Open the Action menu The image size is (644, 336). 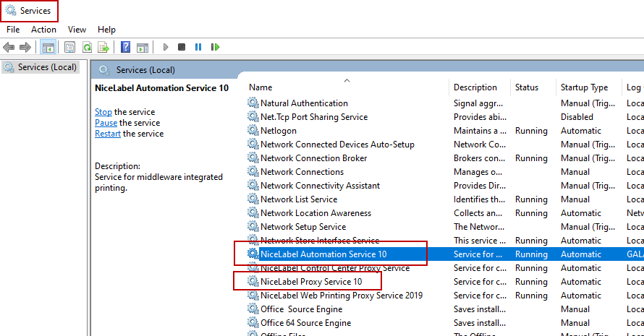(x=43, y=30)
